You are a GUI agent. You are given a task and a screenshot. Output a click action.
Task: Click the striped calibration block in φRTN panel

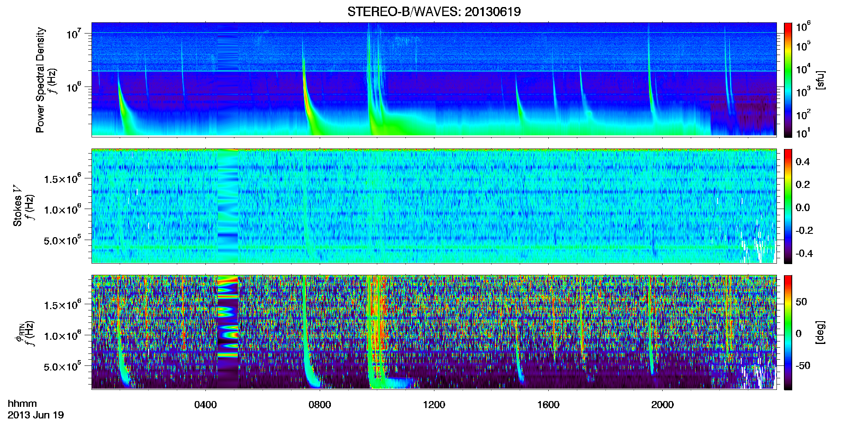228,332
